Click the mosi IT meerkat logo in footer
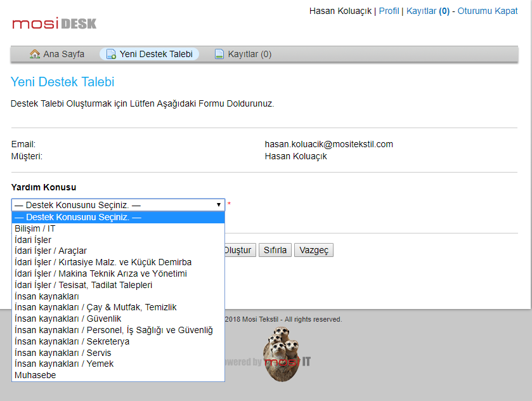532x401 pixels. (282, 354)
